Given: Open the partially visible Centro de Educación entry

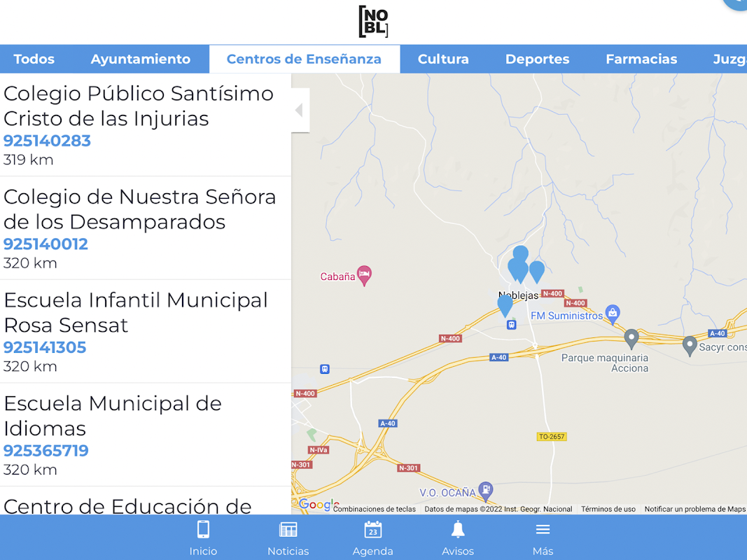Looking at the screenshot, I should (x=146, y=501).
